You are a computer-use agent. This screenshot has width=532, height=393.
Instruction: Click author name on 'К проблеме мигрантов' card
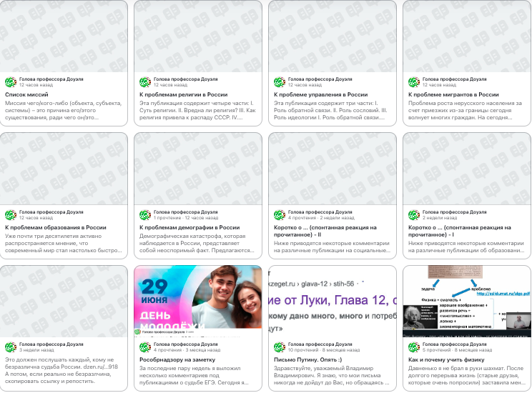[x=454, y=79]
